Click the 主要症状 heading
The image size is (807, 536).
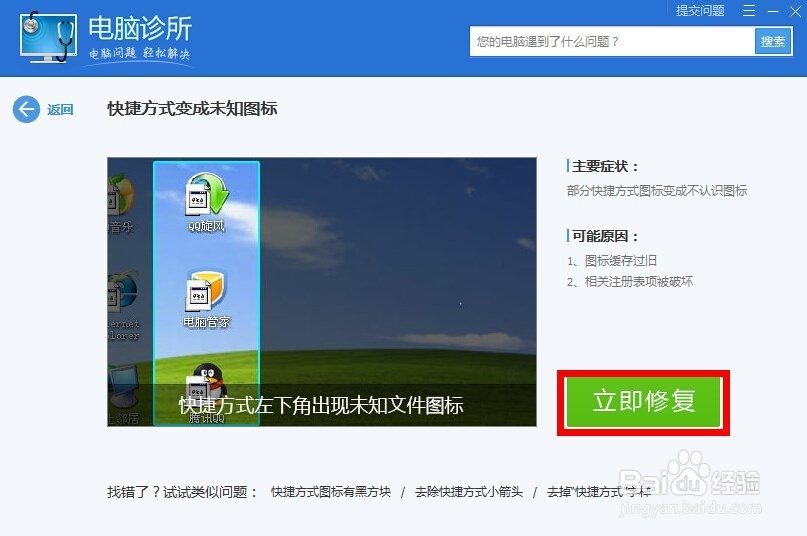pyautogui.click(x=605, y=166)
